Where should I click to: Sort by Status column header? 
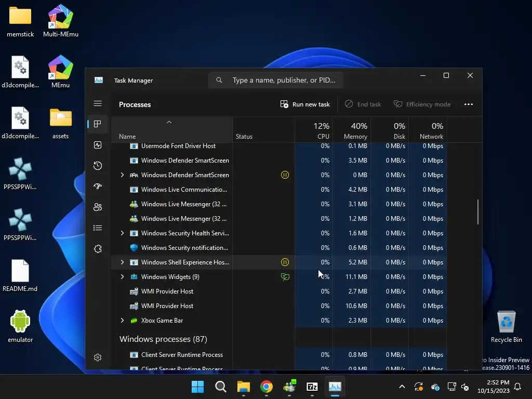[x=263, y=130]
